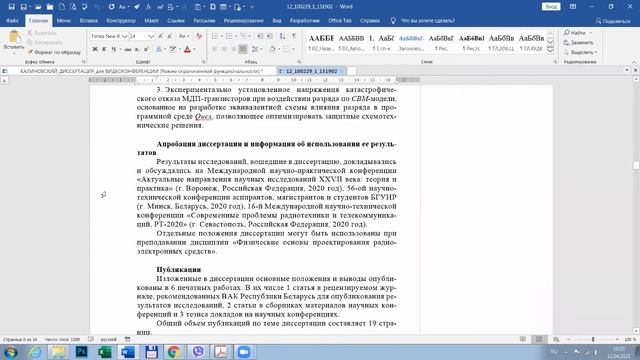The width and height of the screenshot is (640, 360).
Task: Open Google Chrome from the taskbar
Action: 174,351
